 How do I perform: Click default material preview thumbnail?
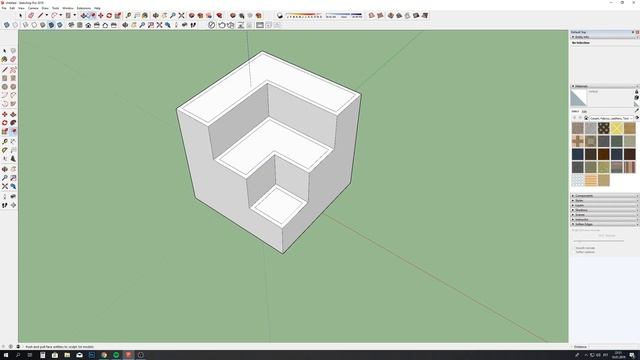[578, 98]
